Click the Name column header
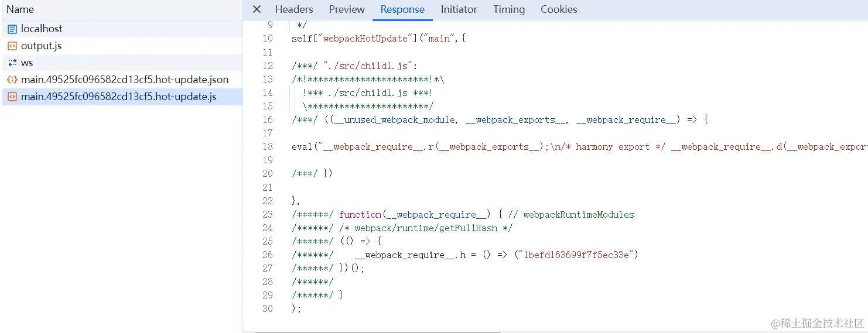Image resolution: width=868 pixels, height=333 pixels. tap(121, 9)
